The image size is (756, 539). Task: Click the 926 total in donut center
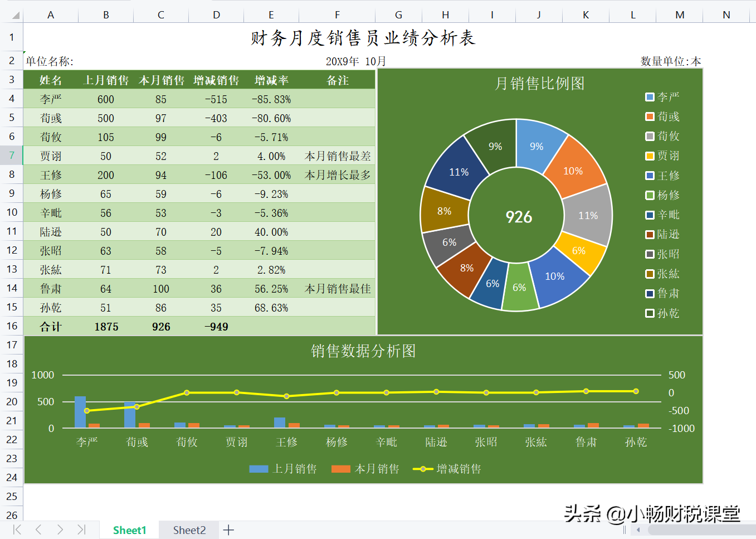[x=518, y=217]
